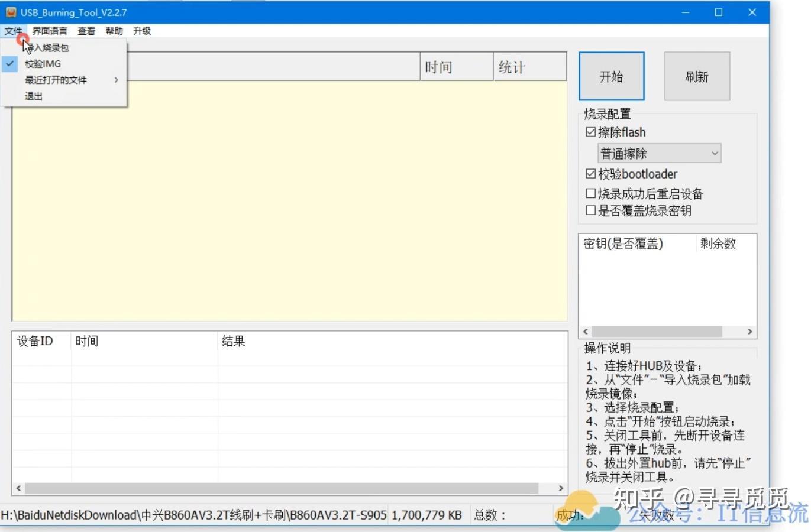Select 退出 to exit the tool

point(64,96)
